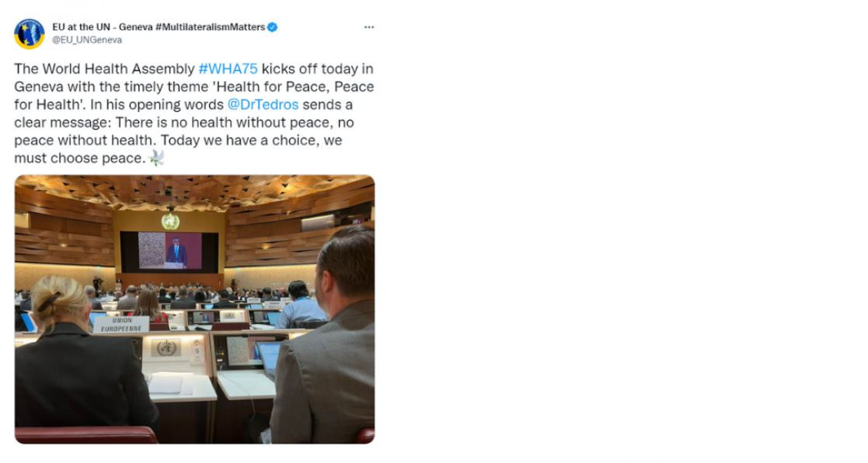
Task: Click the blue verified badge
Action: pyautogui.click(x=272, y=27)
